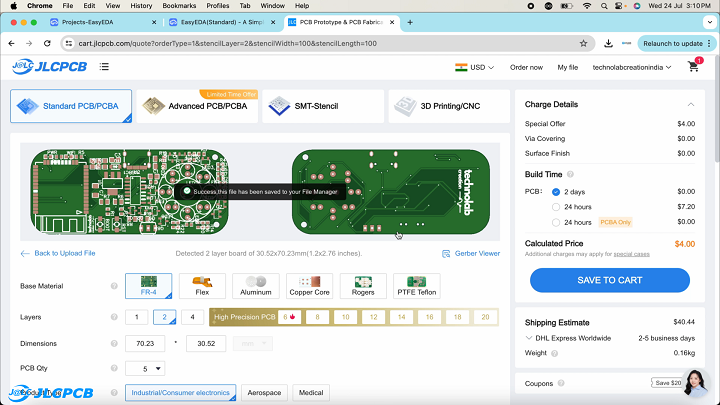Screen dimensions: 720x405
Task: Switch to 3D Printing/CNC tab
Action: 449,106
